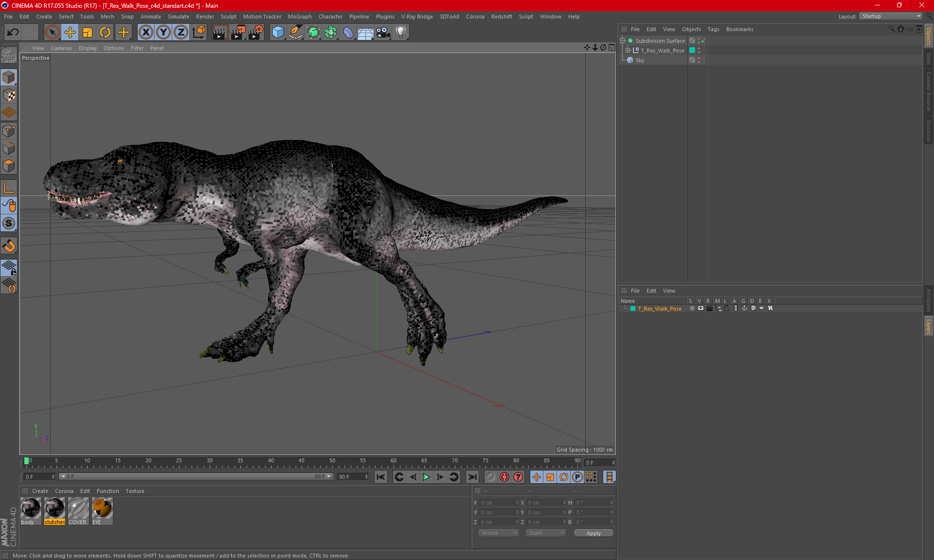Toggle T_Rex_Walk_Pose editor visibility dots
Viewport: 934px width, 560px height.
pos(699,51)
